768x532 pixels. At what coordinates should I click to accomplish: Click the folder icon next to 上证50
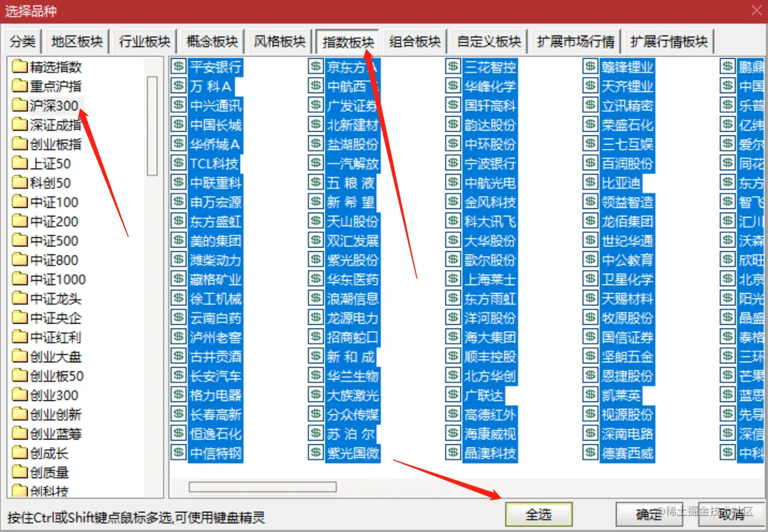click(x=20, y=164)
